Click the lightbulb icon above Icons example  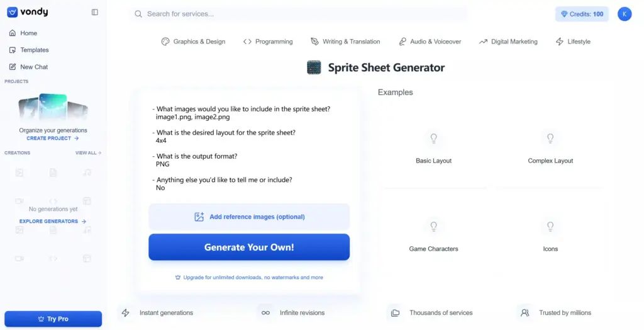(550, 226)
